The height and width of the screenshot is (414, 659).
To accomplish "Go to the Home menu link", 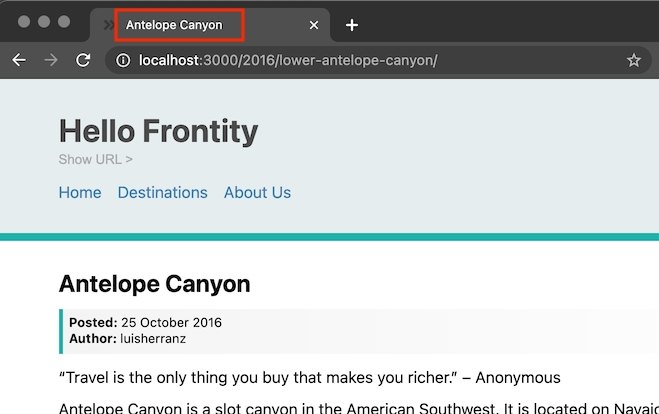I will click(x=80, y=193).
